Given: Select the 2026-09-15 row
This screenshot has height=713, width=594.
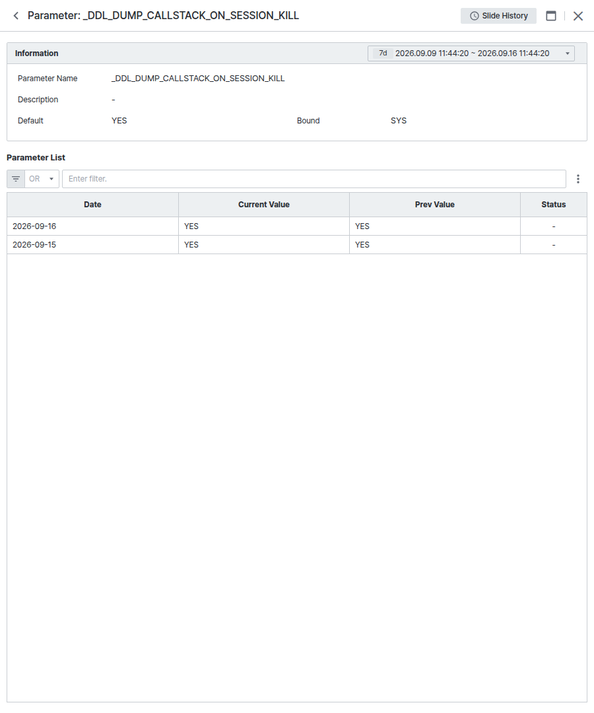Looking at the screenshot, I should coord(297,245).
